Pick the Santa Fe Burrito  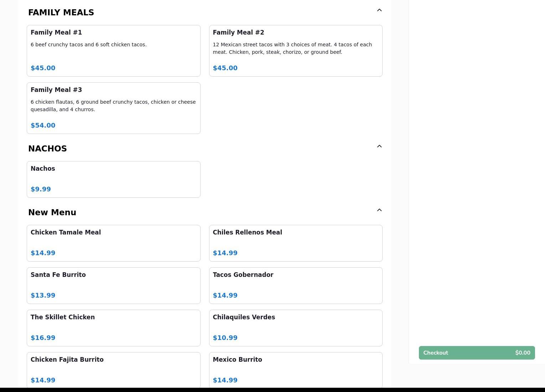coord(113,285)
